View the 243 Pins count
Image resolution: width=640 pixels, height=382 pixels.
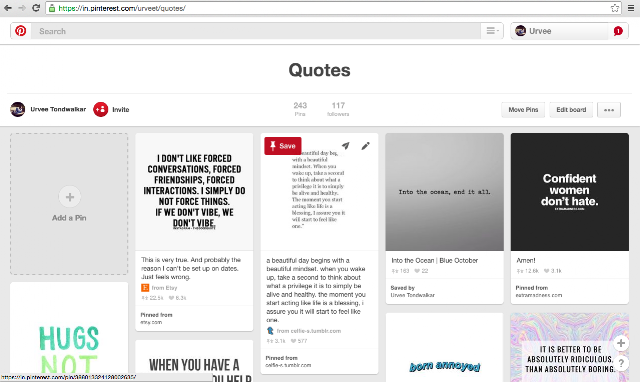[300, 109]
